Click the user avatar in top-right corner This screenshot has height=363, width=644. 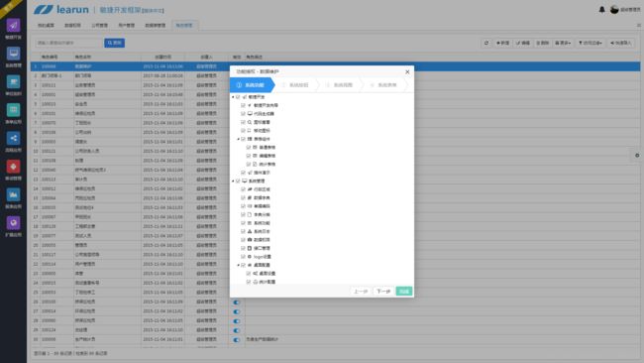[614, 10]
